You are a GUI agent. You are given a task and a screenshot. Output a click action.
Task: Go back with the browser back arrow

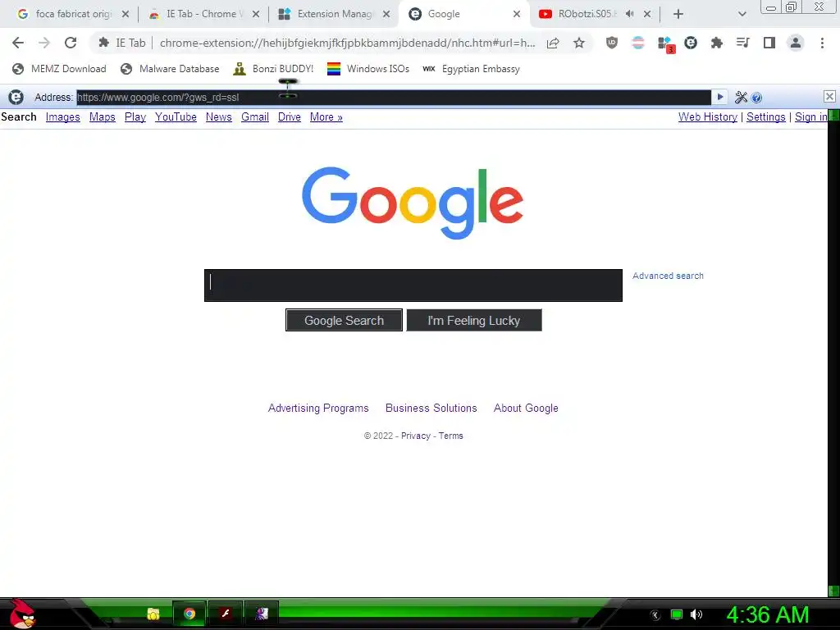pos(18,43)
